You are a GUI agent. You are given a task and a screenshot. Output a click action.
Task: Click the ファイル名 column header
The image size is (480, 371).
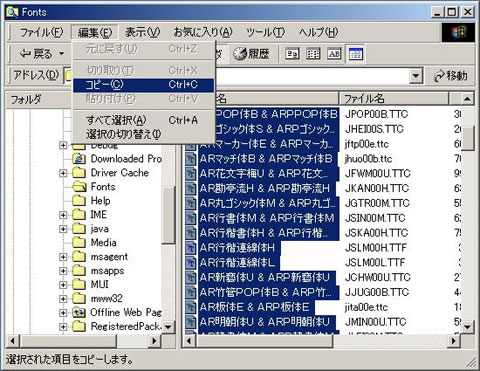pyautogui.click(x=394, y=99)
